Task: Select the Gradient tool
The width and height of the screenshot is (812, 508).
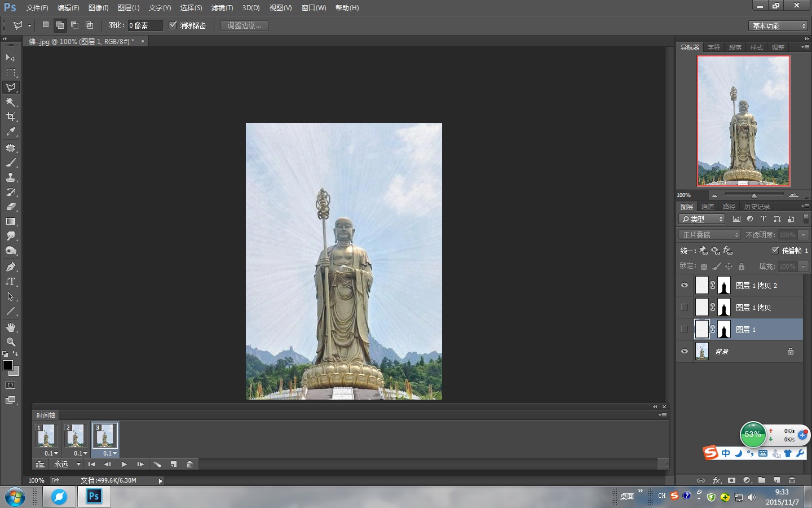Action: coord(11,221)
